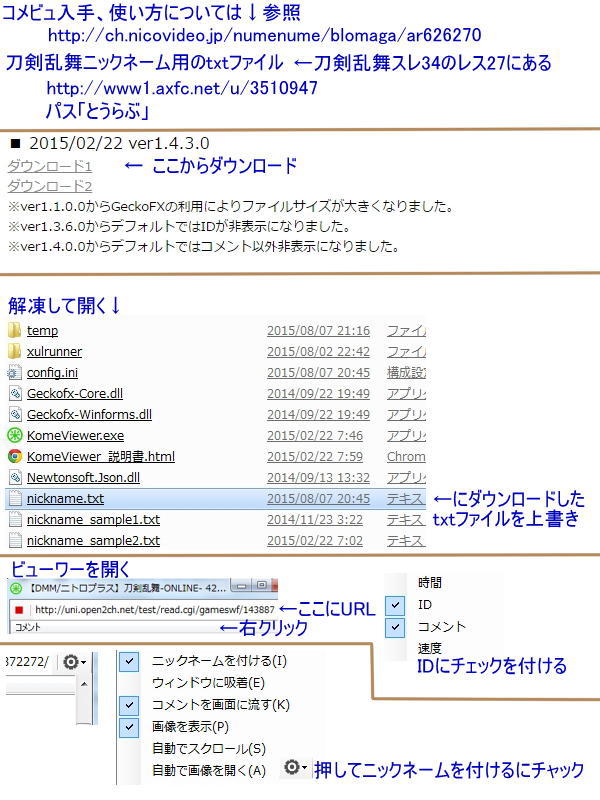Image resolution: width=600 pixels, height=800 pixels.
Task: Open the ダウンロード2 link
Action: pos(49,186)
